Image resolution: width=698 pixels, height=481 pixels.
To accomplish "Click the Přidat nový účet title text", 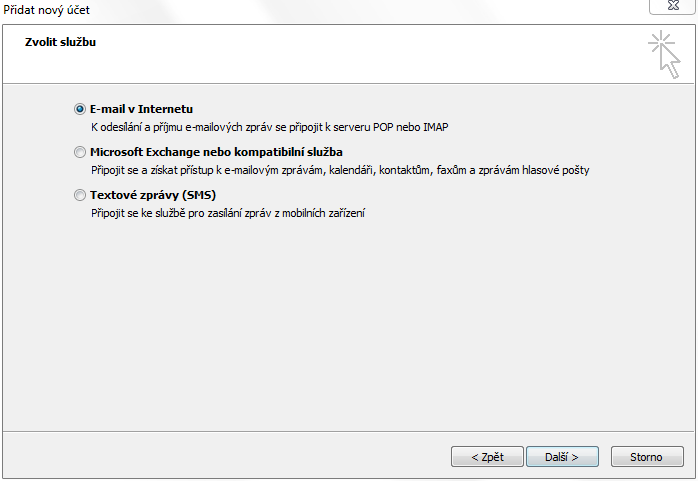I will [46, 10].
